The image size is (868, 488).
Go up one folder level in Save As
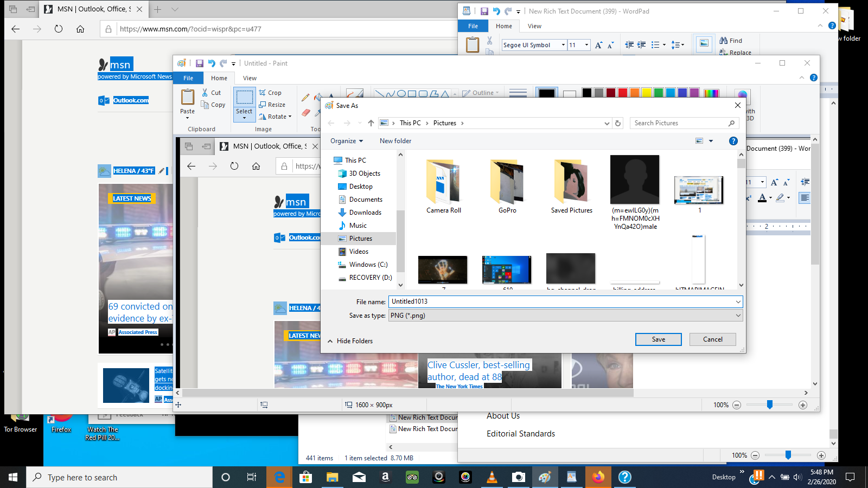tap(371, 123)
